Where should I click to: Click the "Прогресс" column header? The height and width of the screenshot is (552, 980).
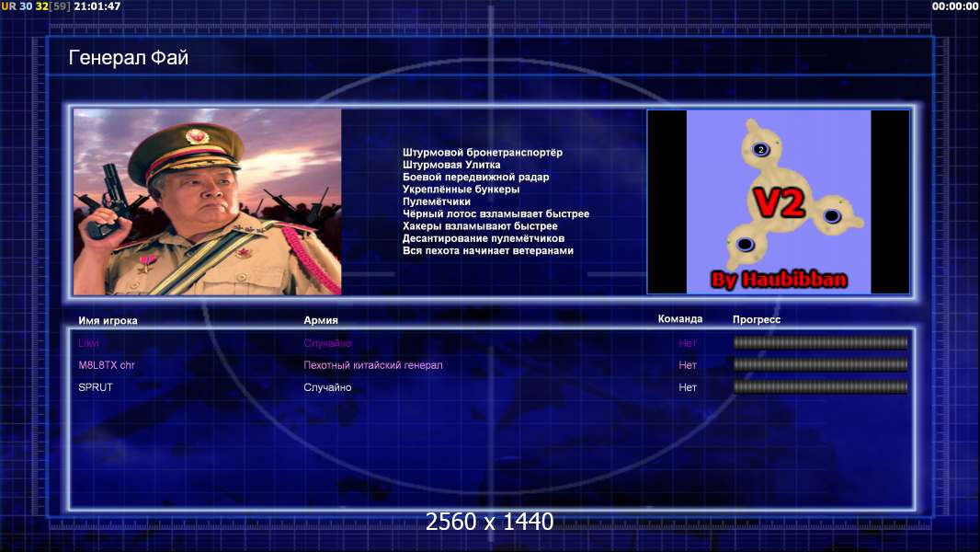point(757,319)
